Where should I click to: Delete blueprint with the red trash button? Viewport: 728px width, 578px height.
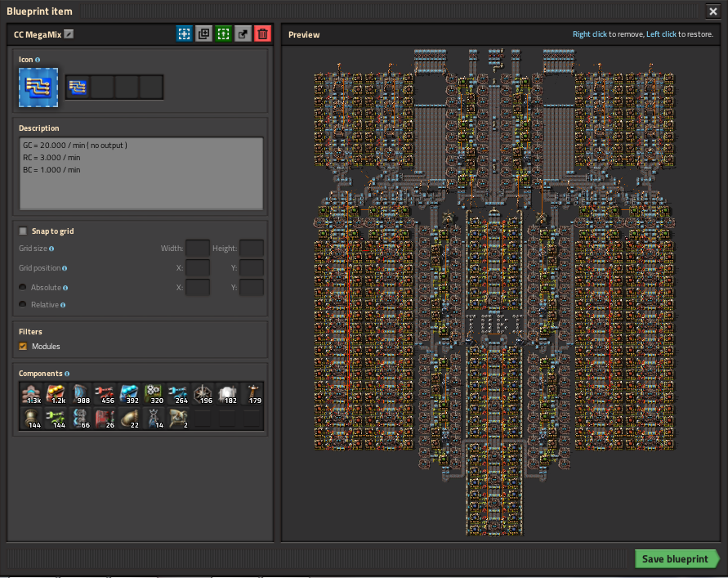coord(262,34)
